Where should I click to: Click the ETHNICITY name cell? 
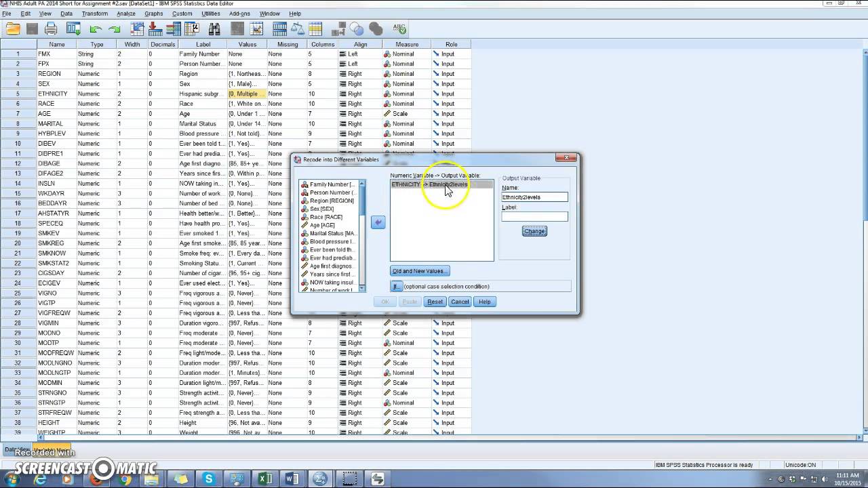click(x=57, y=94)
